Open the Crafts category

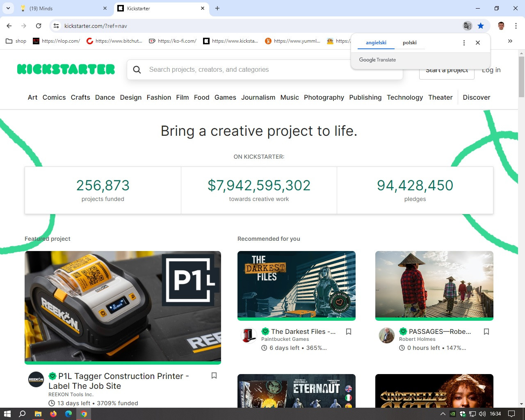80,97
